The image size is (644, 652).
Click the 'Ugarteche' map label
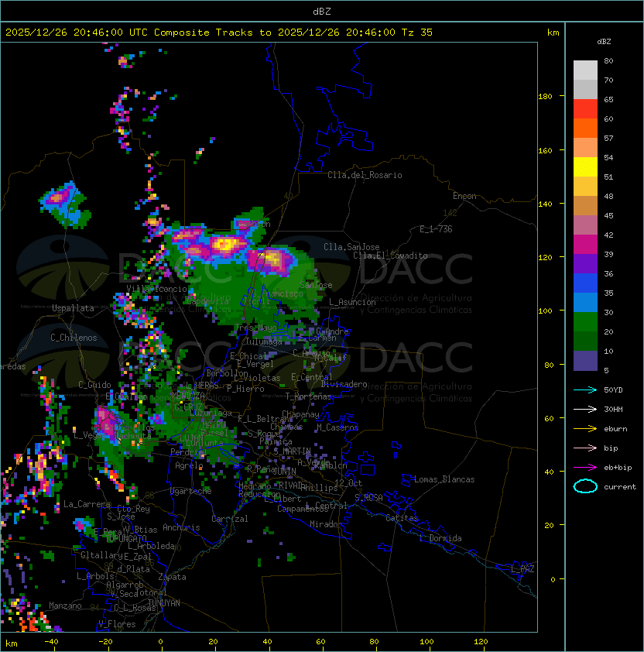[191, 491]
